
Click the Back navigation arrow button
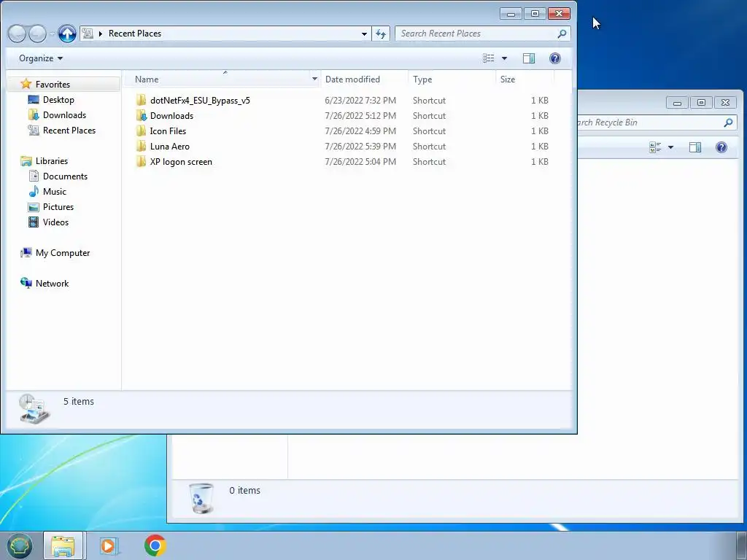pyautogui.click(x=17, y=34)
